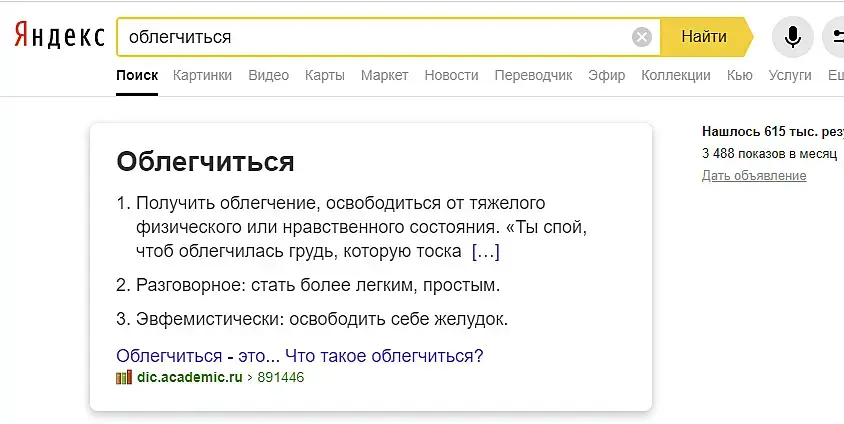844x424 pixels.
Task: Activate voice search microphone icon
Action: [x=792, y=38]
